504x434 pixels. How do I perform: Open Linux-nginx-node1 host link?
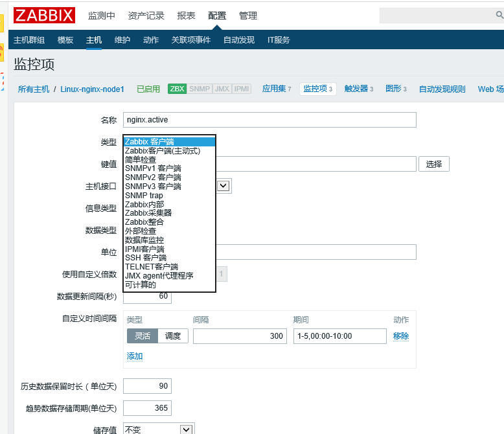point(92,89)
